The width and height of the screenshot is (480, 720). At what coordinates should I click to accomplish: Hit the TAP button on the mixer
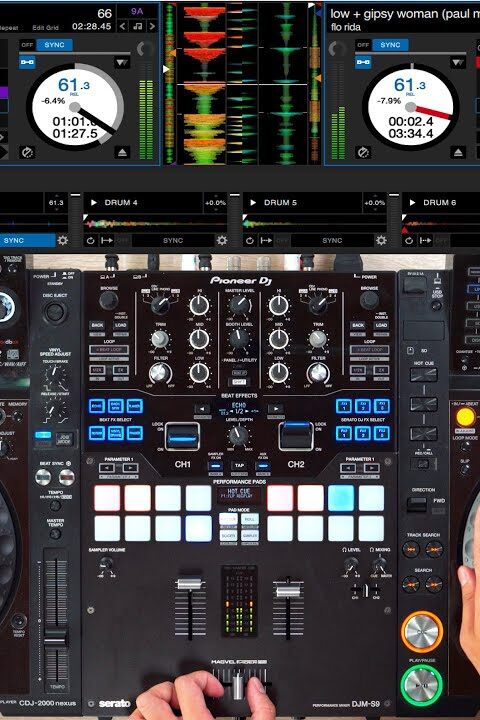tap(239, 466)
